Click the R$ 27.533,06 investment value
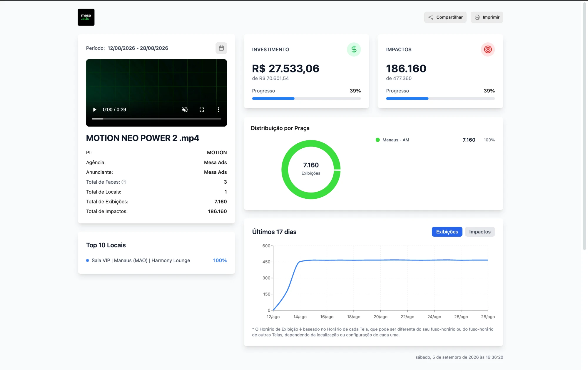588x370 pixels. coord(285,69)
